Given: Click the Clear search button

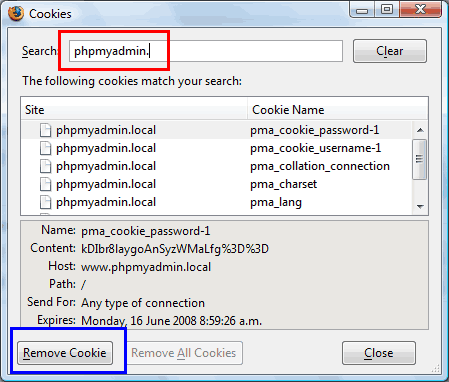Looking at the screenshot, I should [390, 51].
